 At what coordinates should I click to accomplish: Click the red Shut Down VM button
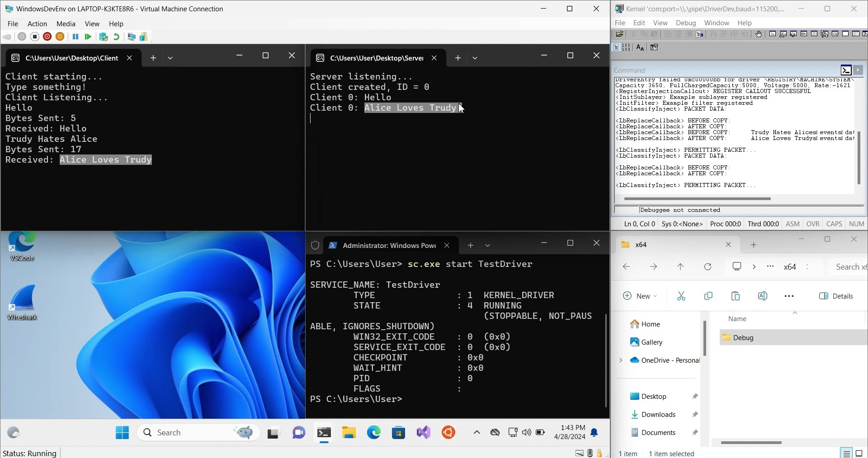[x=47, y=37]
